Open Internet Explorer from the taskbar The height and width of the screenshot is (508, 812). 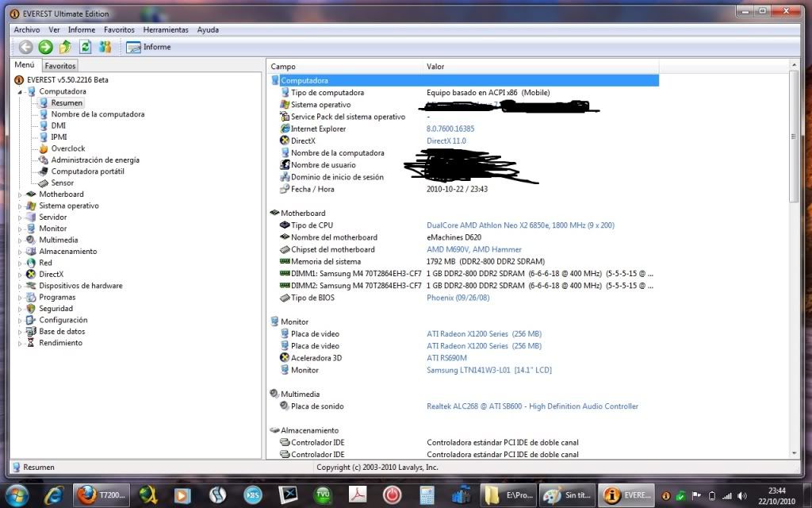(x=53, y=495)
